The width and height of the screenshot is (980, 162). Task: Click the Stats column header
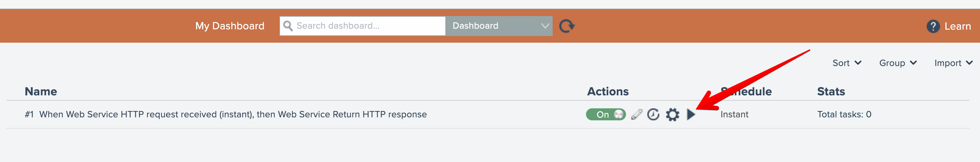(831, 92)
